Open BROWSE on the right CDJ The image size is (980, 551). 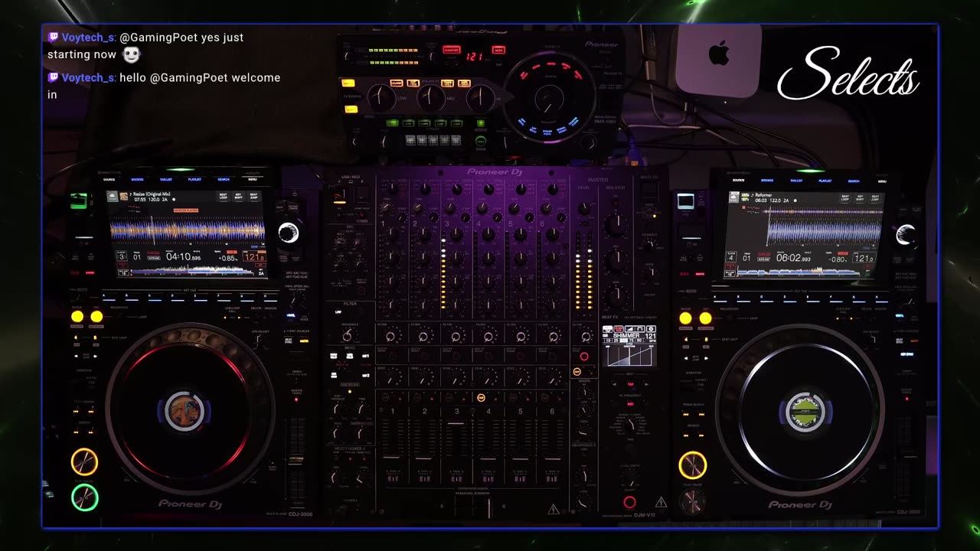pyautogui.click(x=767, y=181)
